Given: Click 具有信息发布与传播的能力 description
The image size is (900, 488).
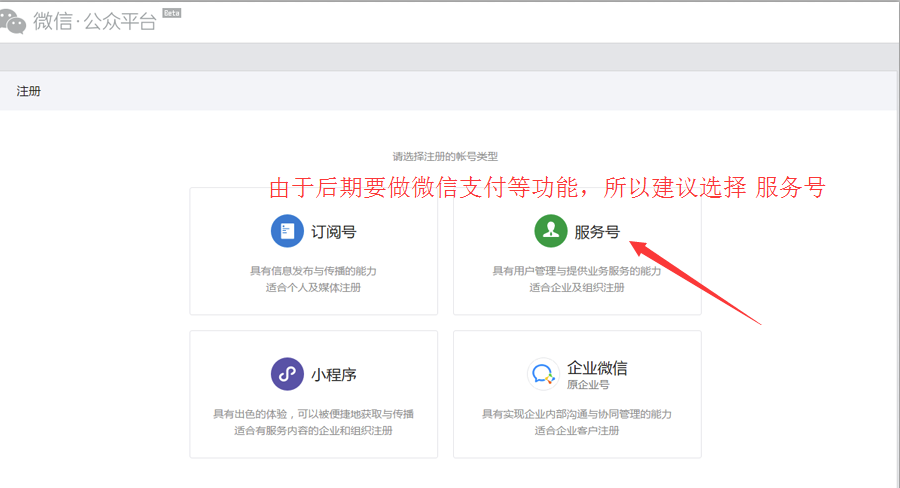Looking at the screenshot, I should tap(313, 271).
